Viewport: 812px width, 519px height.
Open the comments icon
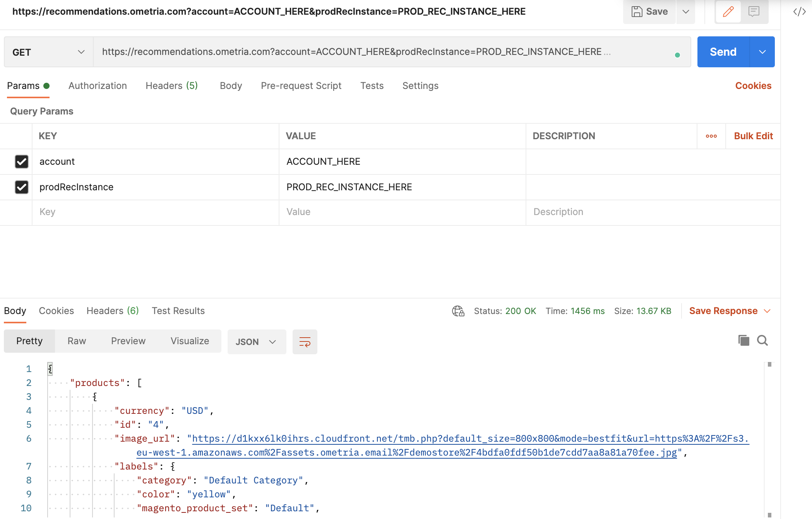(754, 12)
